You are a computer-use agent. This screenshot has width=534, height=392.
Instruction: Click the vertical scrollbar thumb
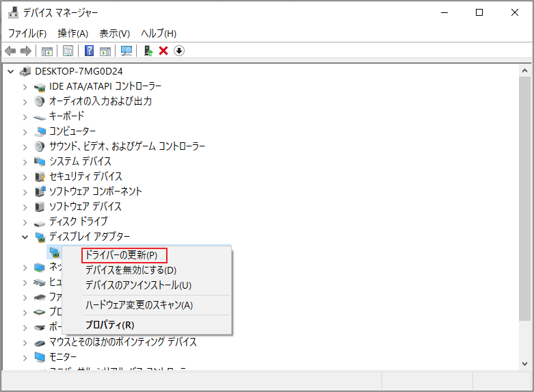[x=524, y=198]
